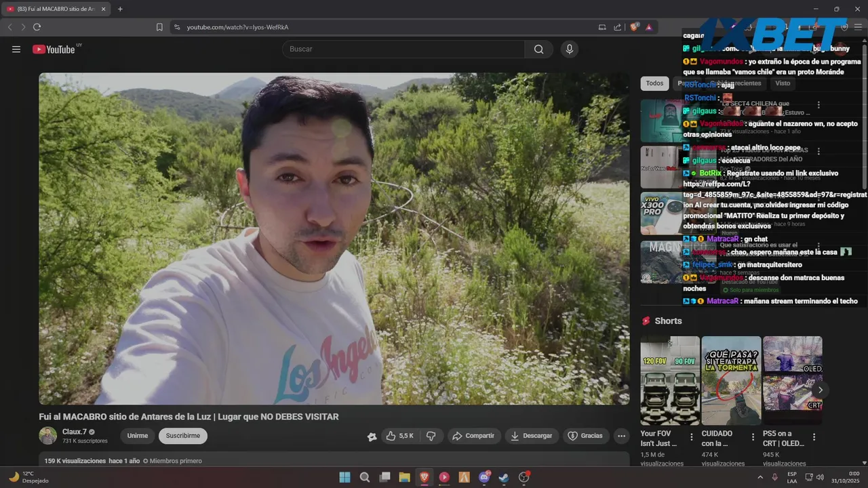Screen dimensions: 868x488
Task: Subscribe with the Suscribirme button
Action: (183, 436)
